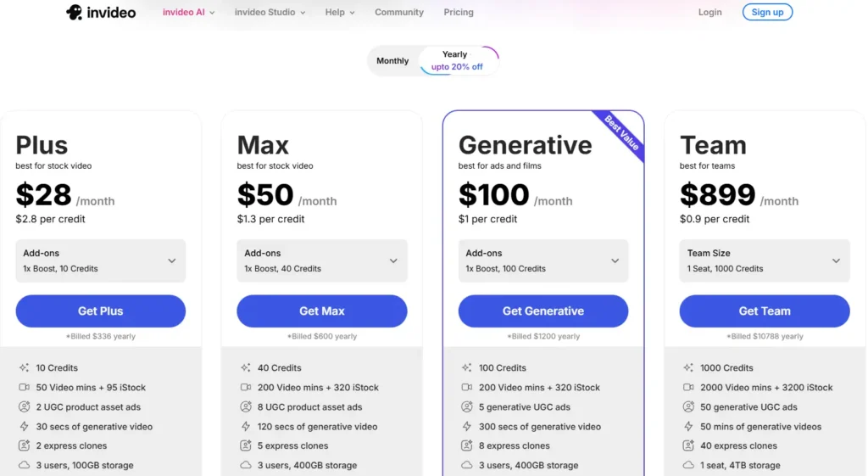Open the invideo Studio menu

pos(270,13)
